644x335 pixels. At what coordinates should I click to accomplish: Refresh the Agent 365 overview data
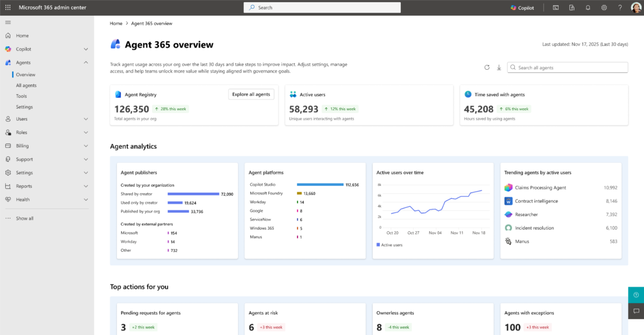click(x=487, y=68)
